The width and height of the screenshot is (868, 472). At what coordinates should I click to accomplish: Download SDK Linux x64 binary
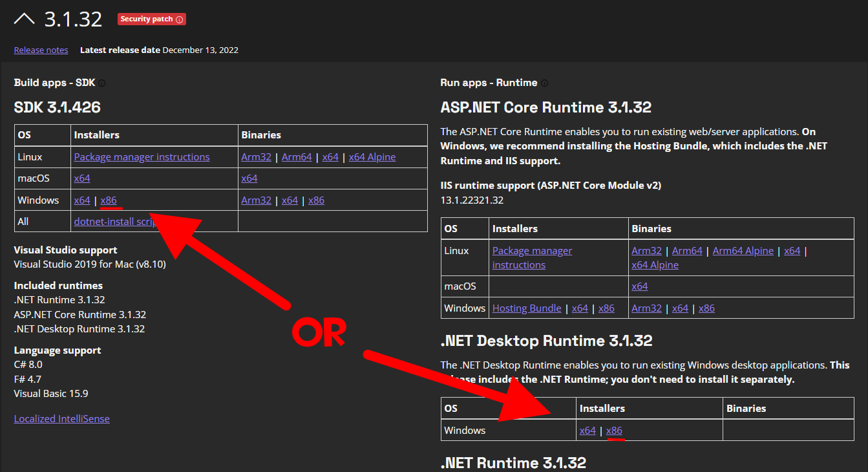click(330, 156)
